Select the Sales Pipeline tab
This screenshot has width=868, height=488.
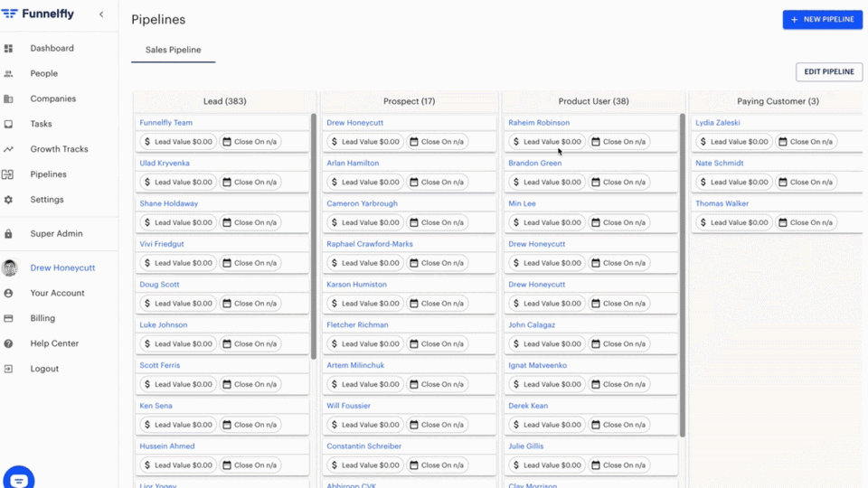pos(174,50)
